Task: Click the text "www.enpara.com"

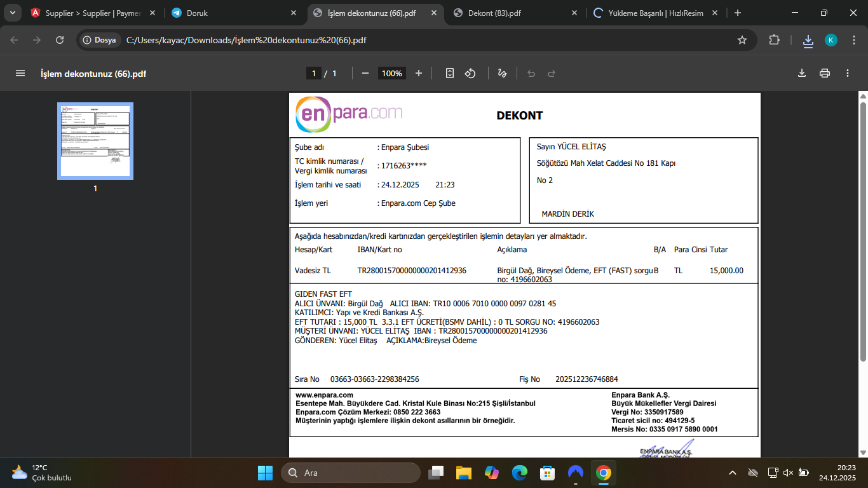Action: (324, 395)
